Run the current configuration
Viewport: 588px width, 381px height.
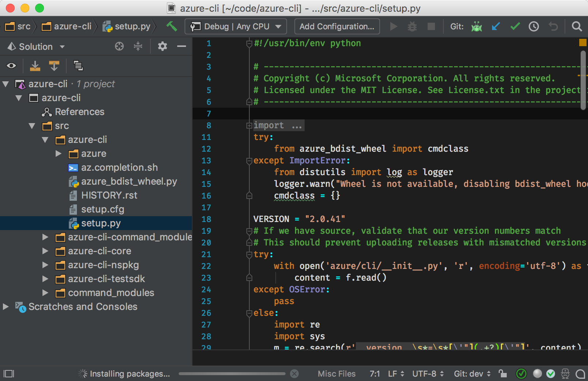(394, 26)
